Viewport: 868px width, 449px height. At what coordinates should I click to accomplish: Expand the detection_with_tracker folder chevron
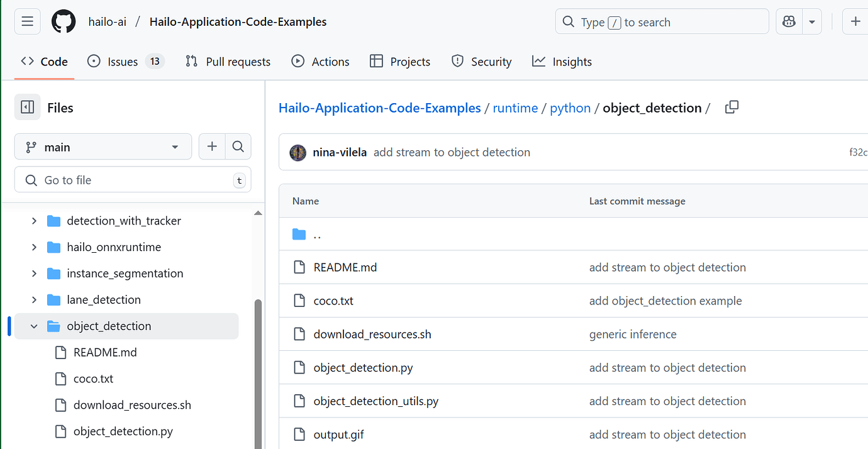pos(34,221)
